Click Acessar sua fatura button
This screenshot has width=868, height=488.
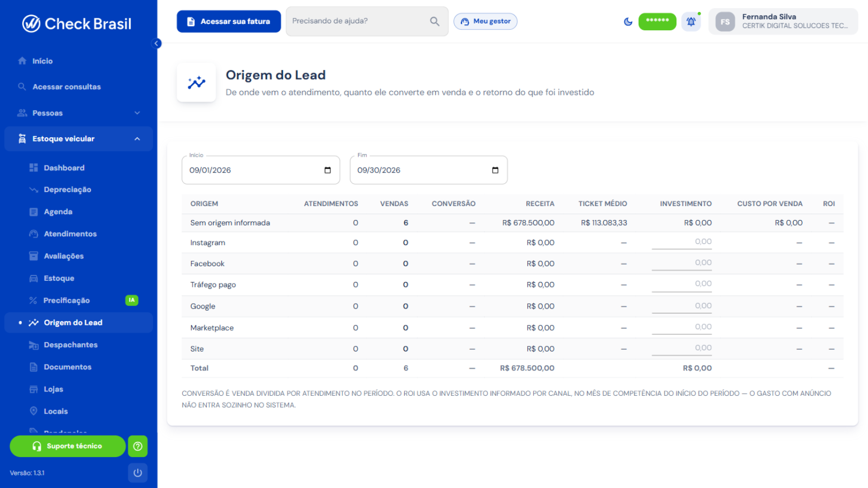(x=229, y=22)
